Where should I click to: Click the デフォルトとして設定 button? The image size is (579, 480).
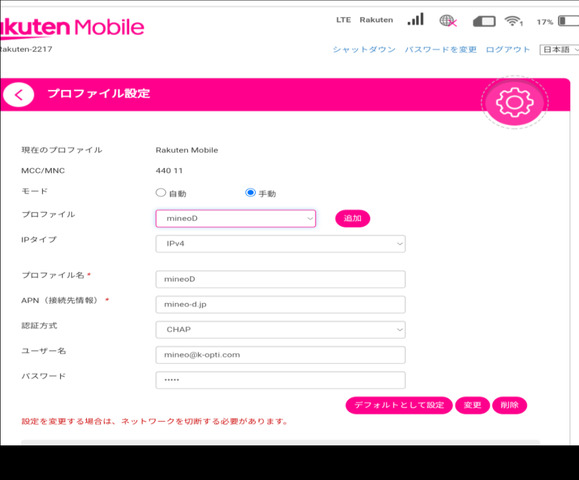click(x=399, y=405)
